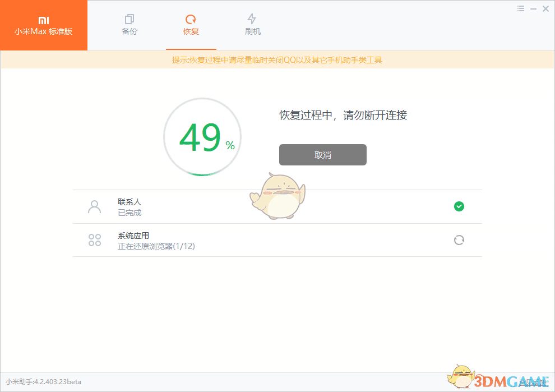Viewport: 555px width, 392px height.
Task: Select the 备份 (Backup) icon
Action: [x=129, y=17]
